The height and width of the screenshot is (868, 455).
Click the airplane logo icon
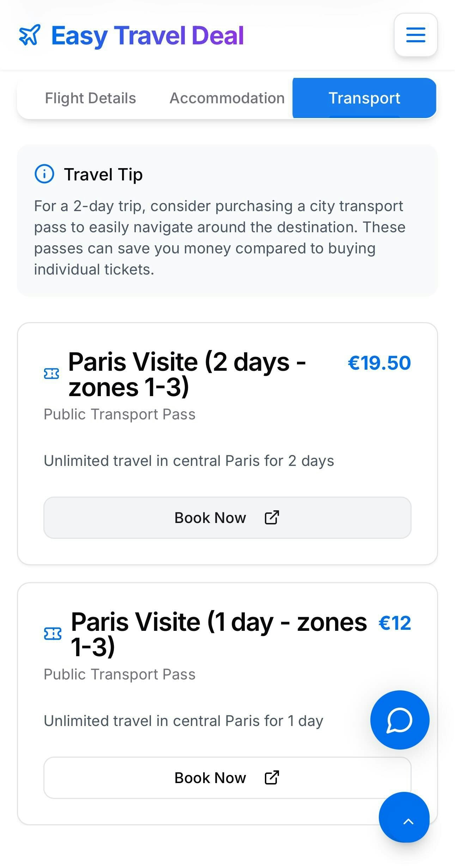tap(30, 35)
